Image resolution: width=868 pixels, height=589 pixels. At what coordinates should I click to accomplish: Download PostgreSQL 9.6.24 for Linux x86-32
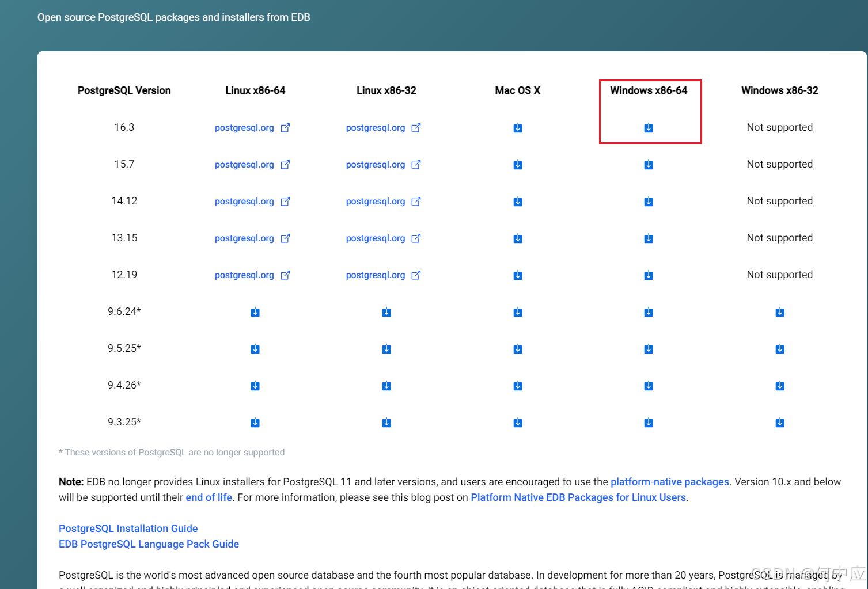(386, 312)
